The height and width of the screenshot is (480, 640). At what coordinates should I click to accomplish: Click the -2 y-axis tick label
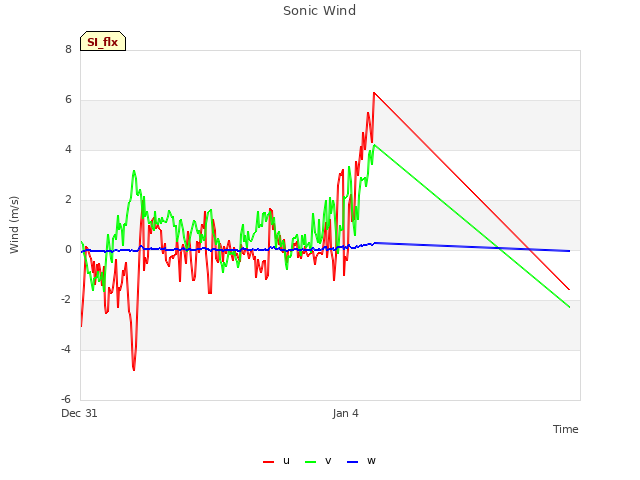tap(66, 299)
